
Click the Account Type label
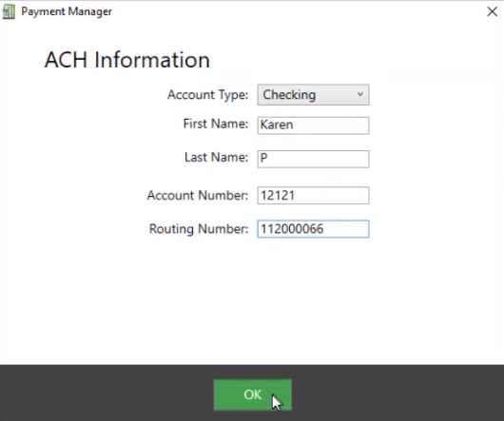pos(208,95)
